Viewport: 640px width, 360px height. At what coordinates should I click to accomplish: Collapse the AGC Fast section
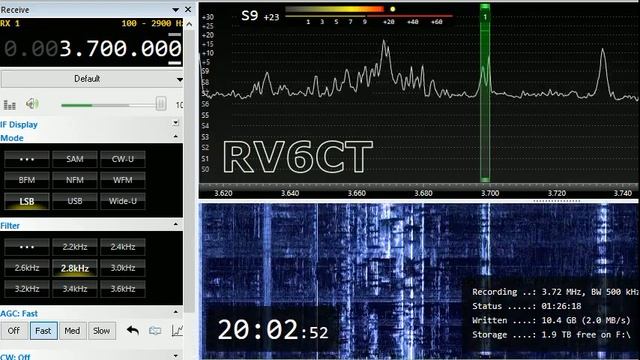pyautogui.click(x=176, y=312)
